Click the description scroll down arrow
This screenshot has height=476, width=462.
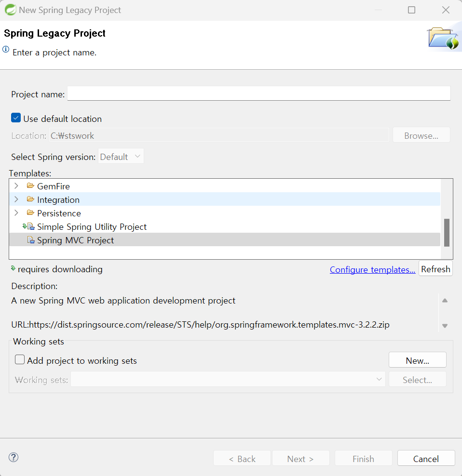(x=445, y=326)
